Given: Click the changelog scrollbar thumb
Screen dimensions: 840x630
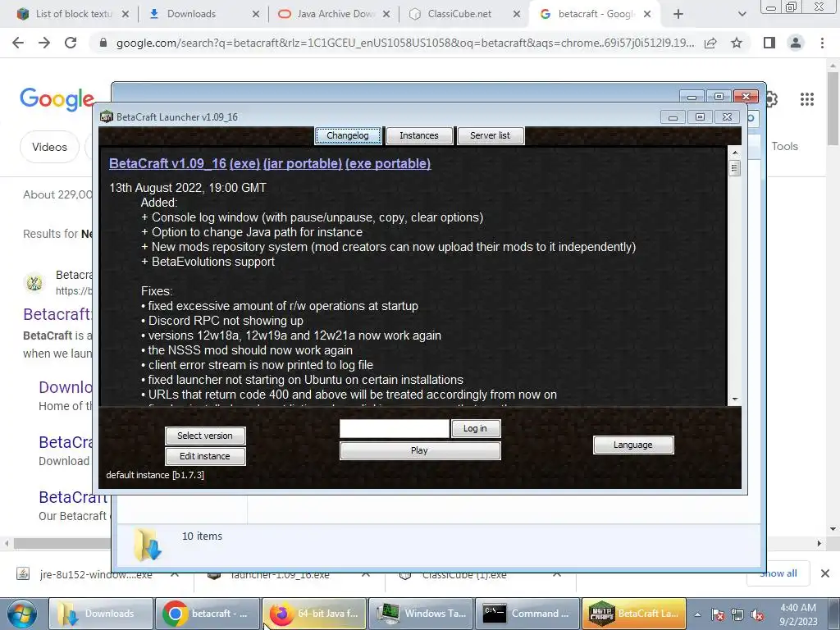Looking at the screenshot, I should [x=735, y=168].
